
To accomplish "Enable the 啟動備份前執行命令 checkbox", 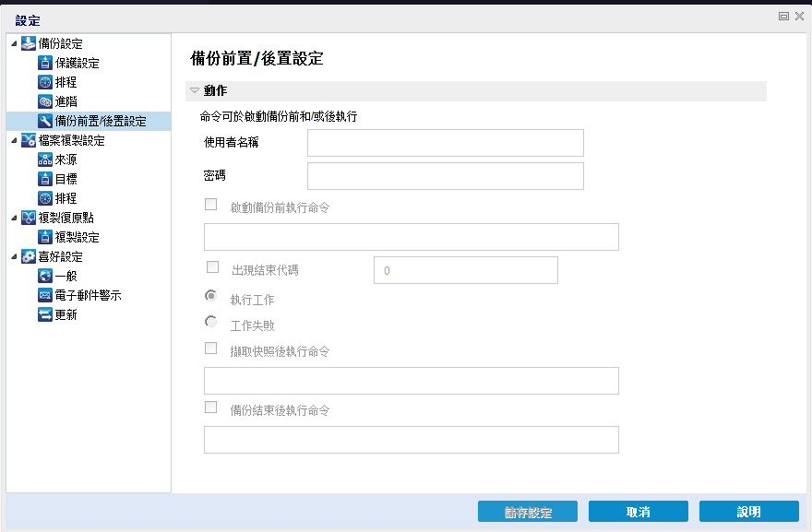I will coord(211,205).
